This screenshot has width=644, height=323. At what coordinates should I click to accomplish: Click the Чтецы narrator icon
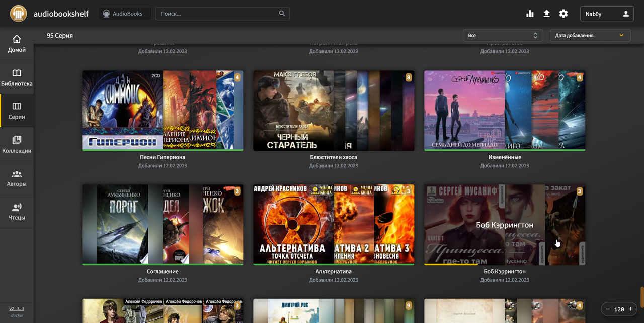click(17, 207)
